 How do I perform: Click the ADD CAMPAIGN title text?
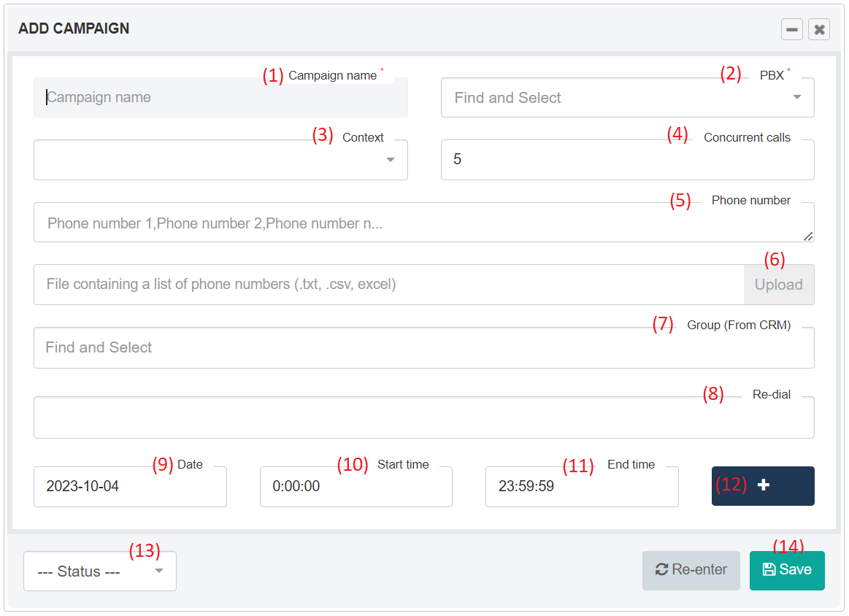coord(74,28)
